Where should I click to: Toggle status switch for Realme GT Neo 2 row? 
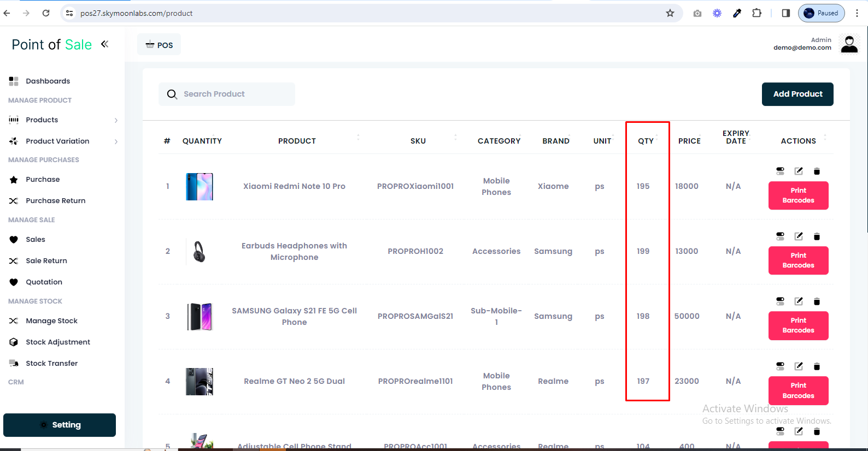point(780,366)
